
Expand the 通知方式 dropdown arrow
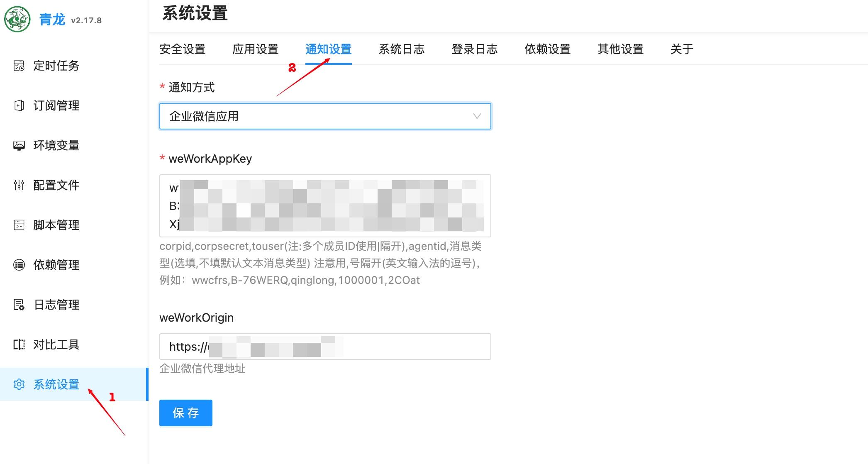click(x=477, y=116)
